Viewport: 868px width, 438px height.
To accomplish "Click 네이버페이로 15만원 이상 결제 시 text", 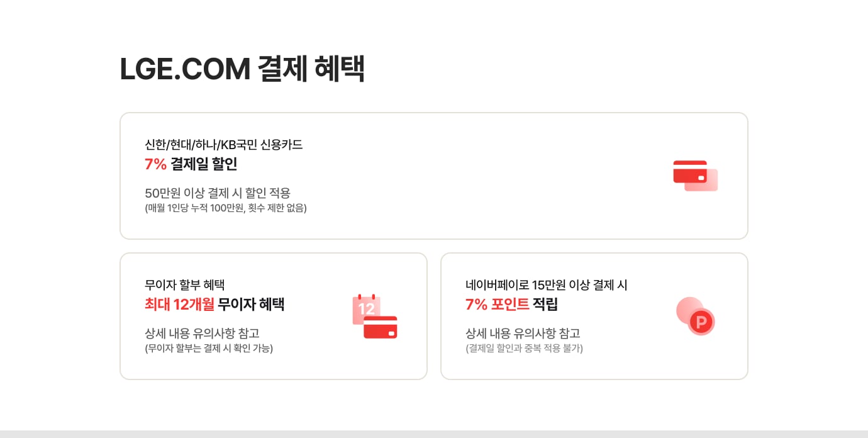I will (x=546, y=285).
